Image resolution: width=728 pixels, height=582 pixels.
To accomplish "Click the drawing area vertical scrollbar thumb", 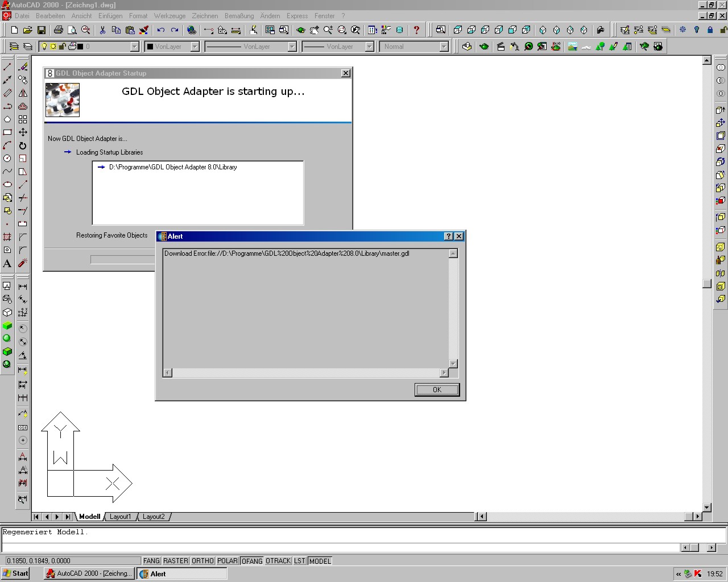I will (x=707, y=283).
